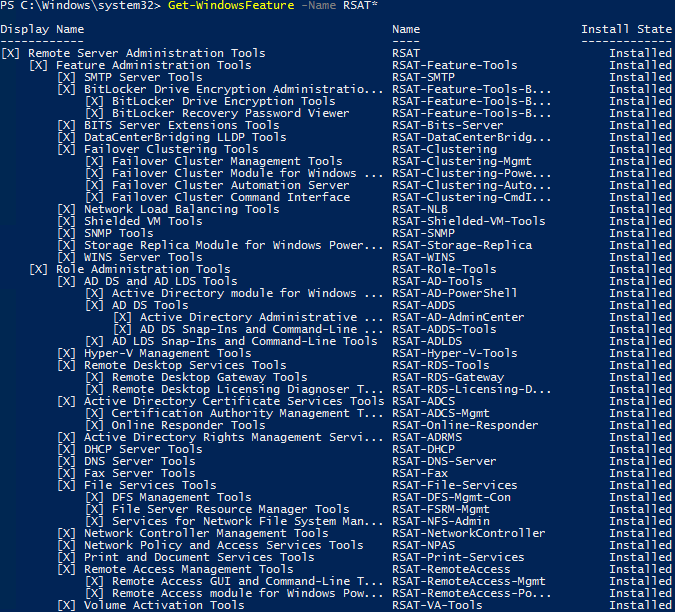Click the Remote Server Administration Tools row

[336, 53]
